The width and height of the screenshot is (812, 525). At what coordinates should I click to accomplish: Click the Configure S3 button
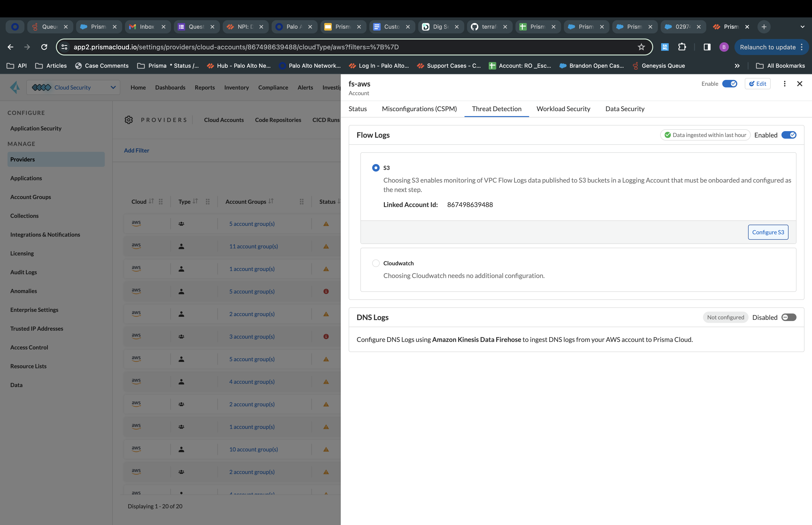(x=768, y=232)
